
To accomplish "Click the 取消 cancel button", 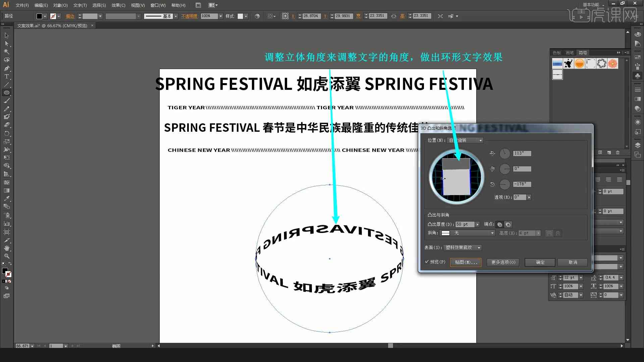I will point(573,262).
